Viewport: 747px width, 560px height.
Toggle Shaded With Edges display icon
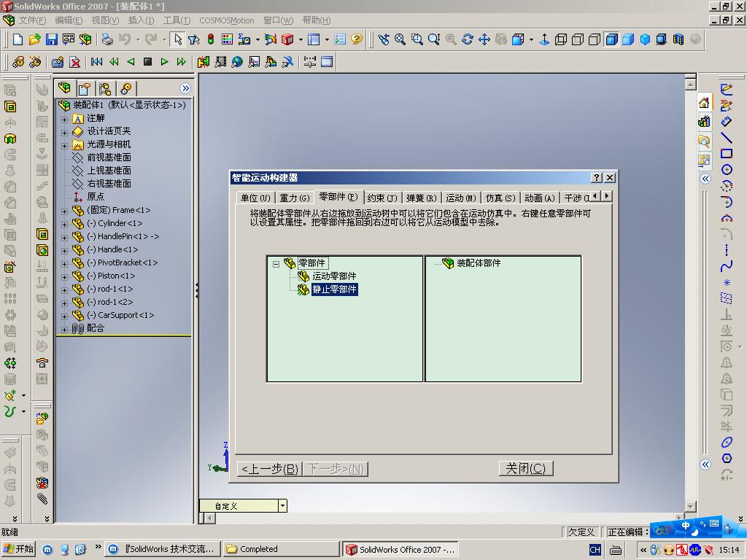tap(612, 39)
